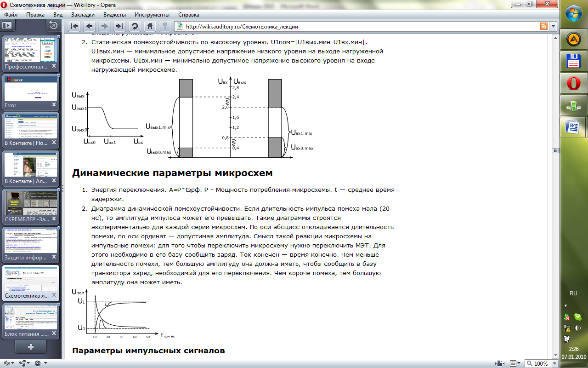
Task: Close the СКРЕМБЛЕР tab
Action: [x=54, y=219]
